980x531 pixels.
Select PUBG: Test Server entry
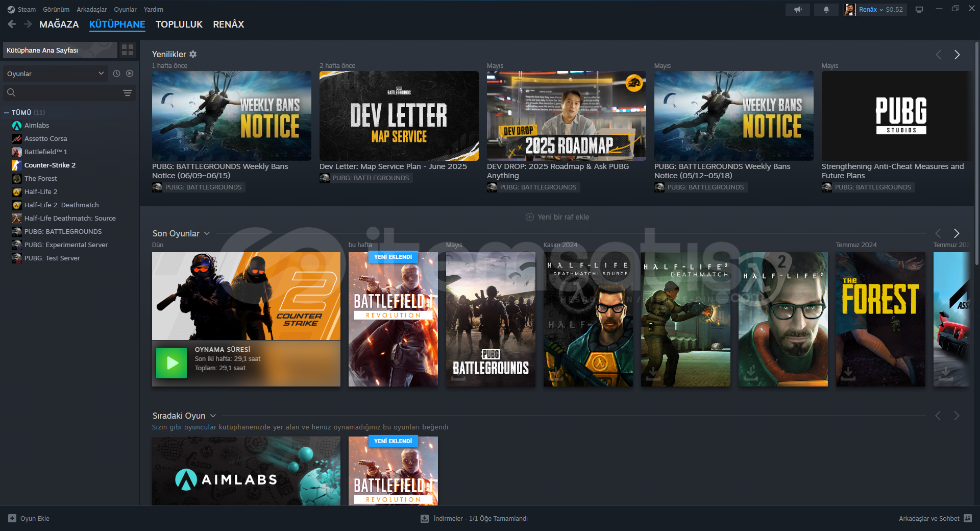click(x=52, y=258)
